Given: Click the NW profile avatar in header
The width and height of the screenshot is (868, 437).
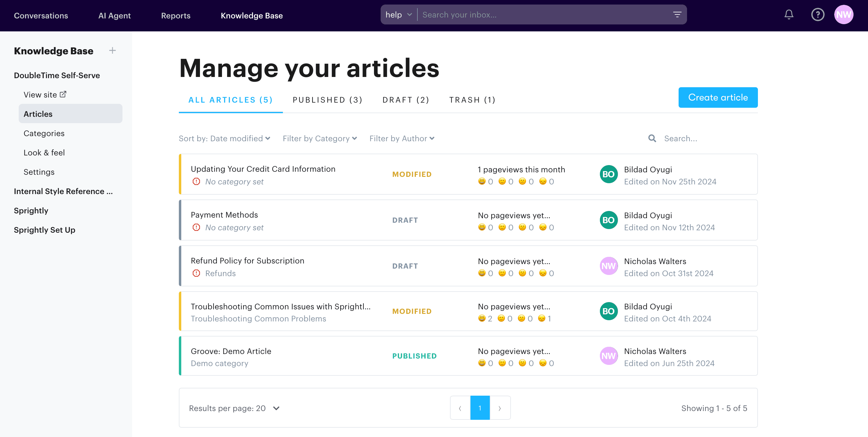Looking at the screenshot, I should coord(843,14).
